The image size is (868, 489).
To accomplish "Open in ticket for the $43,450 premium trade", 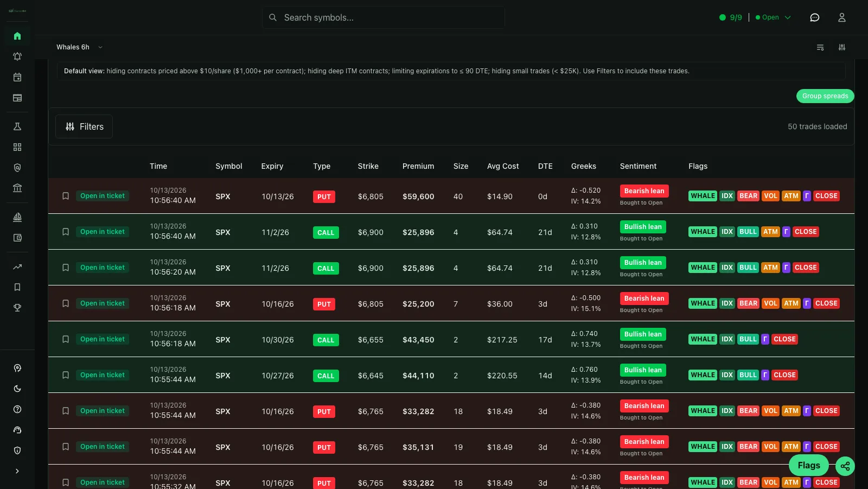I will tap(103, 339).
